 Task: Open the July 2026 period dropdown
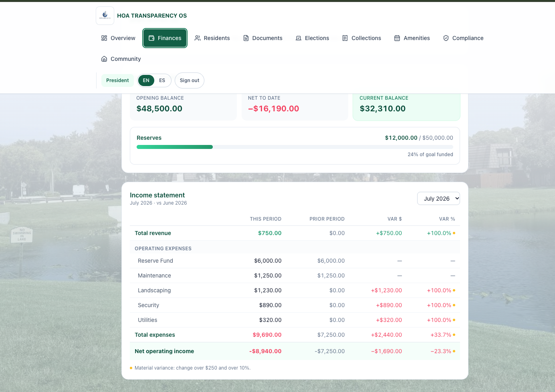pos(438,199)
